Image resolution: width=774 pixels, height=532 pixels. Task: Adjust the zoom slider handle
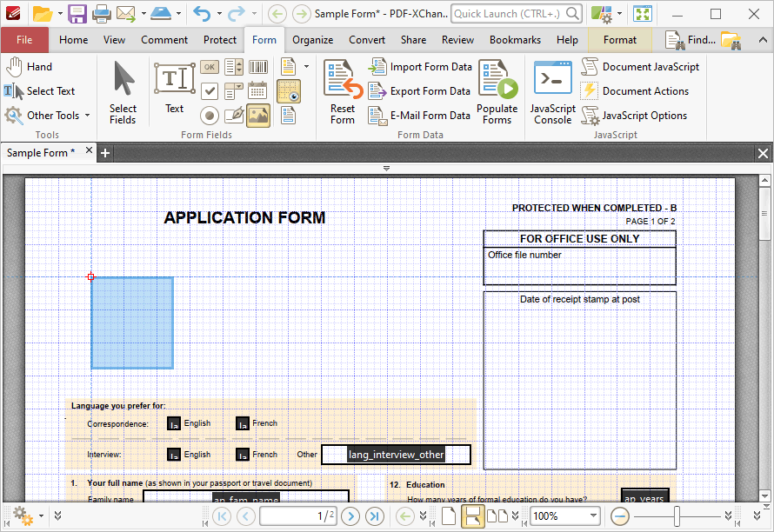677,516
